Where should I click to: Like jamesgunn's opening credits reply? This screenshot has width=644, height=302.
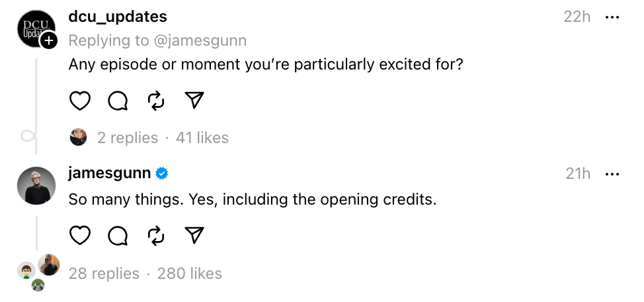pos(79,235)
